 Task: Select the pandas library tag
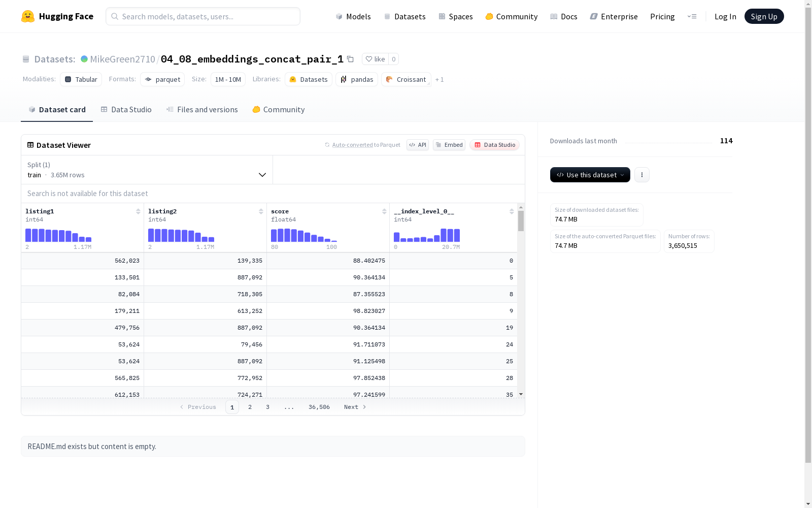click(x=357, y=79)
